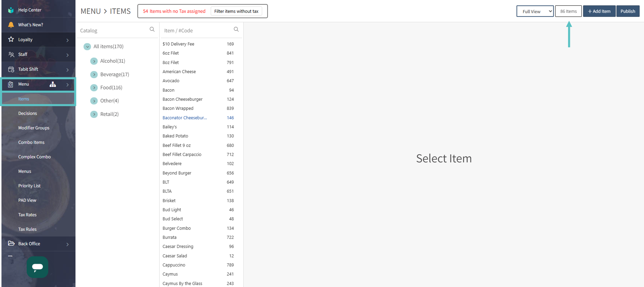This screenshot has width=644, height=287.
Task: Expand the Alcohol(31) category
Action: (94, 61)
